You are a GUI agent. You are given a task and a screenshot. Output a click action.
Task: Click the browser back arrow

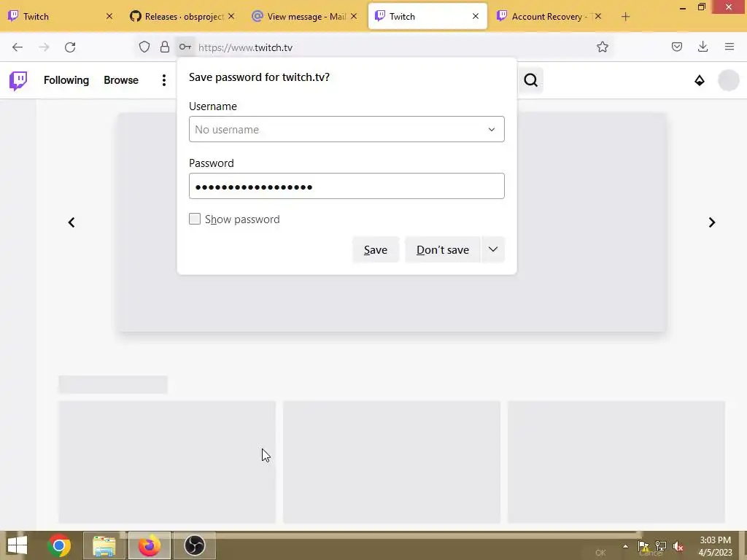pyautogui.click(x=18, y=47)
